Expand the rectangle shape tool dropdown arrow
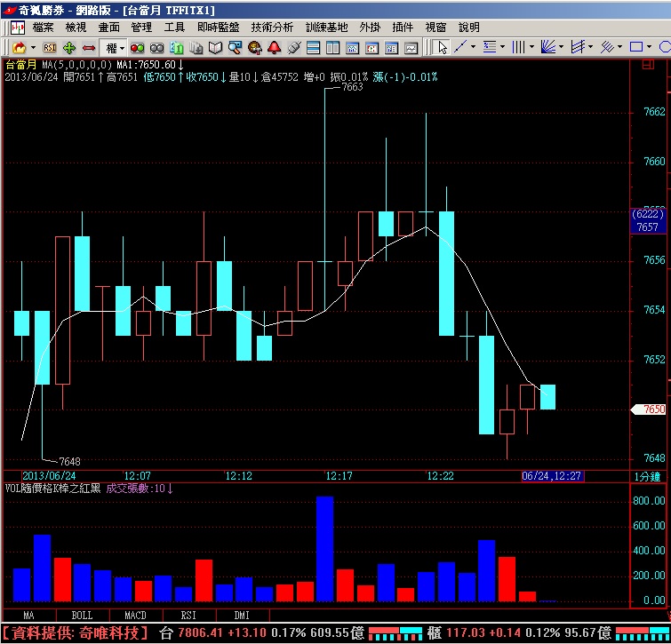Image resolution: width=671 pixels, height=644 pixels. click(651, 47)
